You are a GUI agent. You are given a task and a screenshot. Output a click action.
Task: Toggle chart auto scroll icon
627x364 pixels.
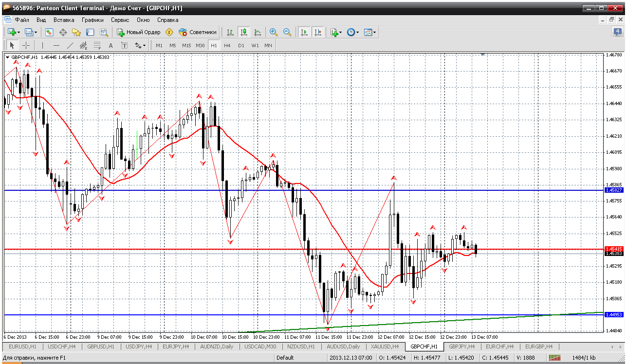(x=304, y=32)
